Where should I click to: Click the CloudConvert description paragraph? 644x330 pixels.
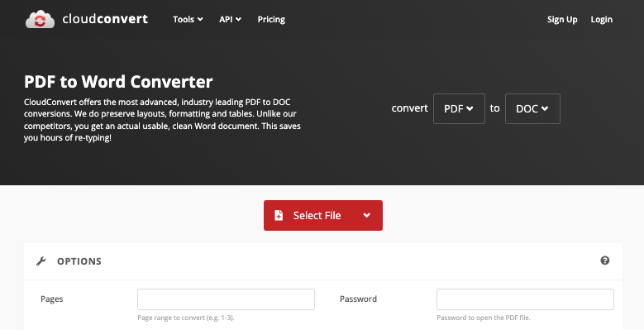point(162,120)
